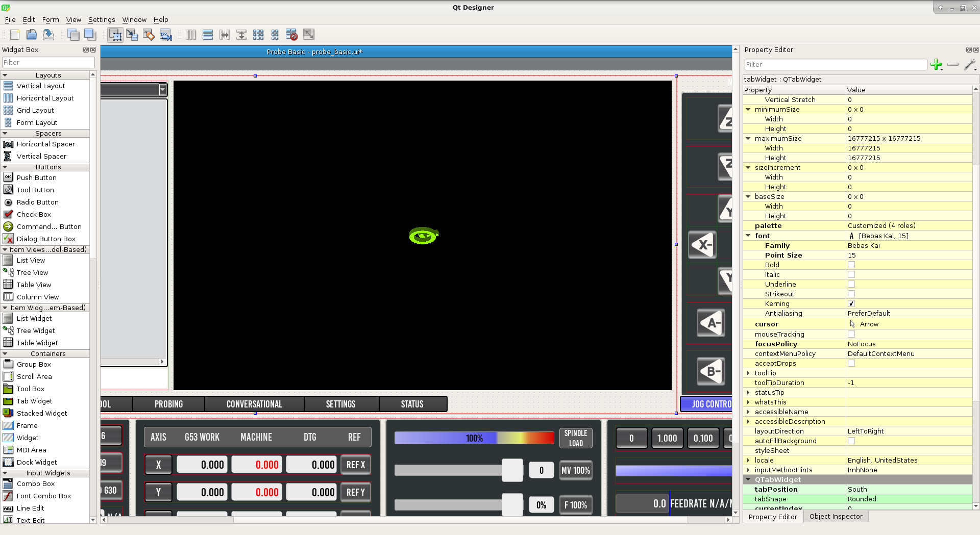The image size is (980, 535).
Task: Expand the toolTip property
Action: coord(748,373)
